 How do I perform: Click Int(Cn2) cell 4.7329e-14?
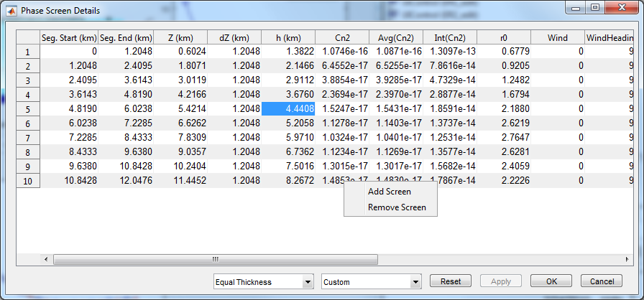pos(450,80)
